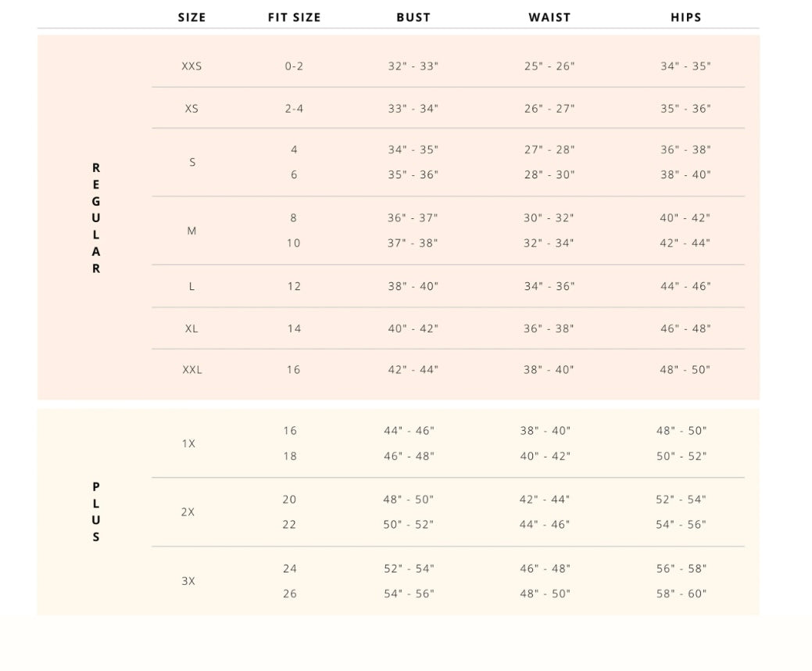Select fit size 12 in the L row
812x671 pixels.
294,286
